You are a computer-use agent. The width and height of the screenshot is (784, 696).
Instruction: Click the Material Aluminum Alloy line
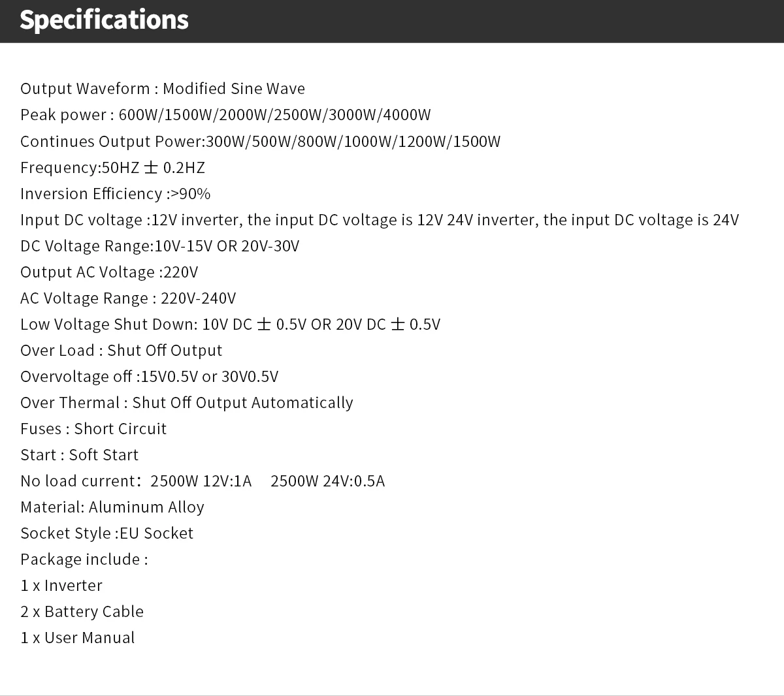coord(112,507)
